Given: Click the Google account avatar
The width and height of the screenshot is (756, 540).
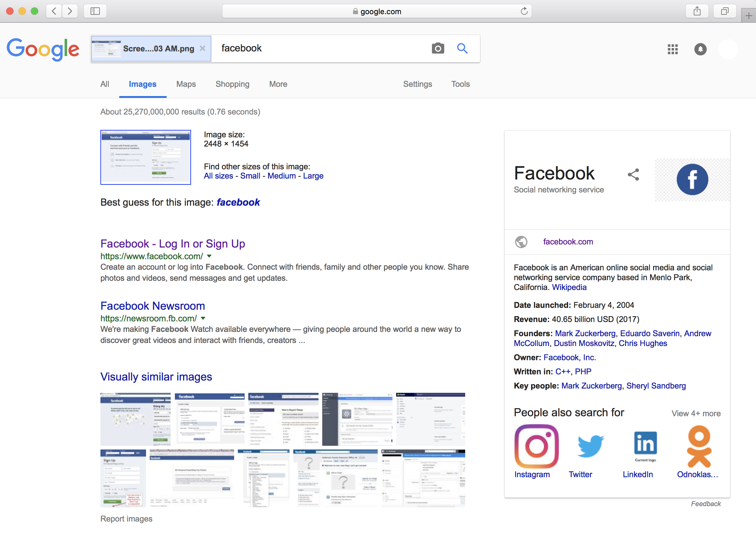Looking at the screenshot, I should 728,49.
